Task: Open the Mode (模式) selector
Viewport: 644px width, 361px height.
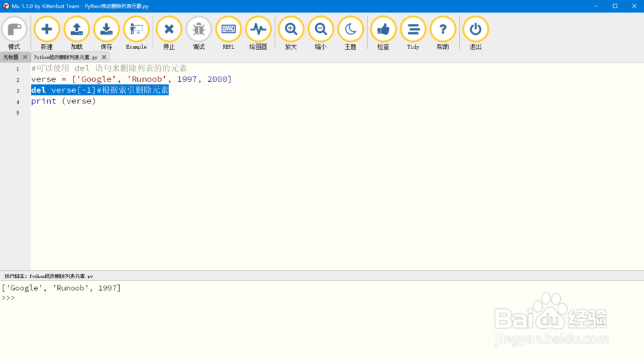Action: point(14,34)
